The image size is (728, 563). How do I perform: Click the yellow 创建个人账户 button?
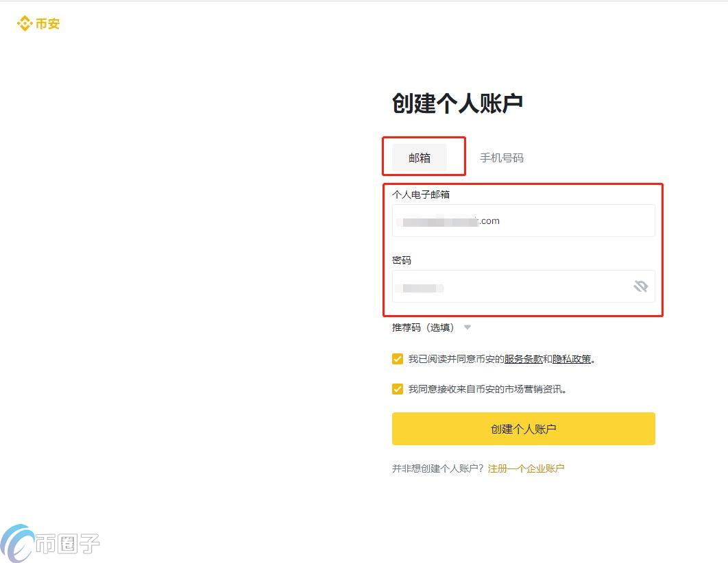523,429
